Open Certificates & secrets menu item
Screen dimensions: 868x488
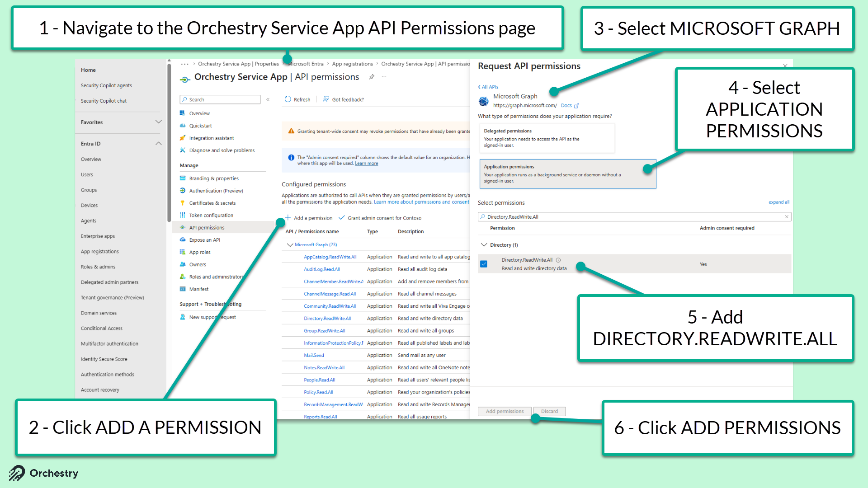coord(212,203)
